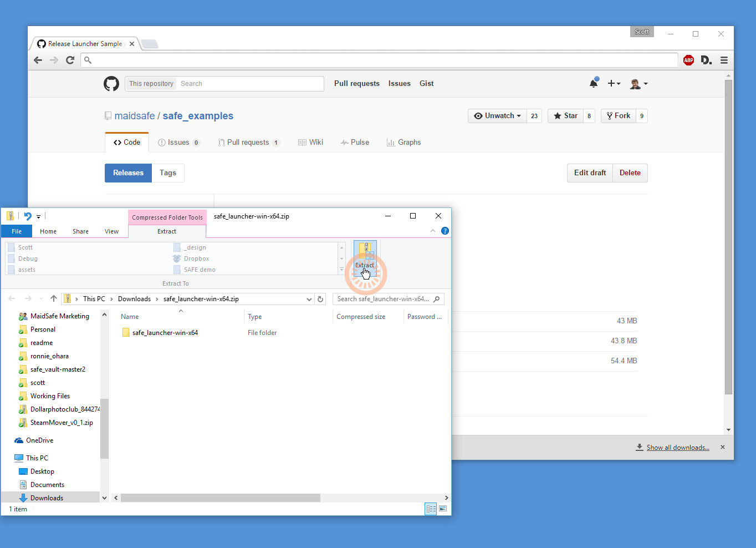756x548 pixels.
Task: Click Explorer help question mark icon
Action: tap(445, 231)
